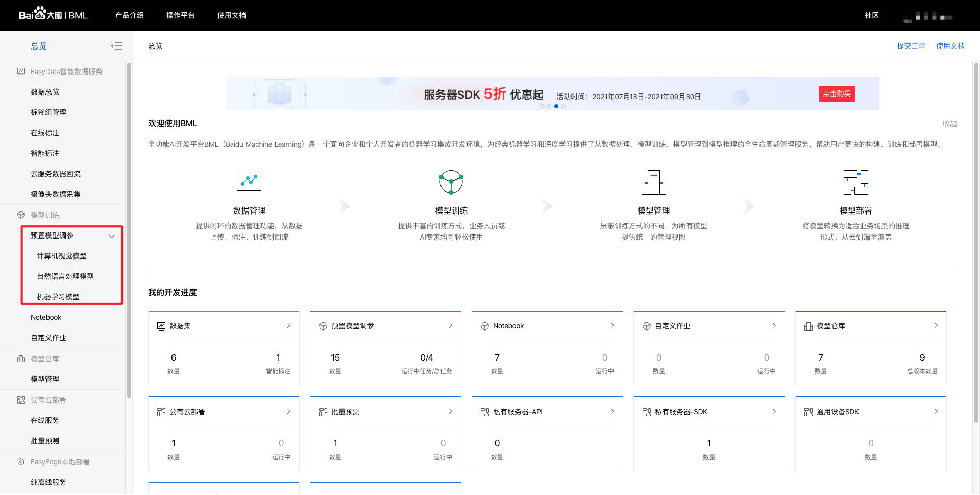Screen dimensions: 980x495
Task: Open Notebook card via its arrow
Action: (x=612, y=325)
